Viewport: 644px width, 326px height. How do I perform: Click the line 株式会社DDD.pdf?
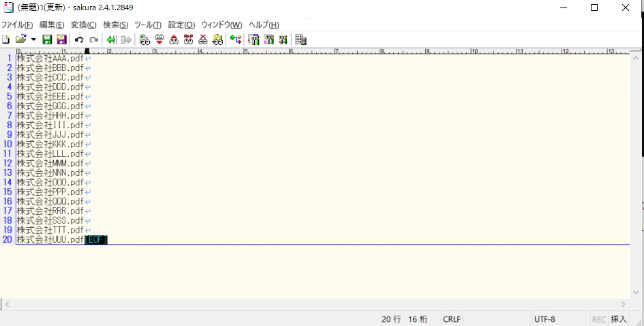pos(50,87)
